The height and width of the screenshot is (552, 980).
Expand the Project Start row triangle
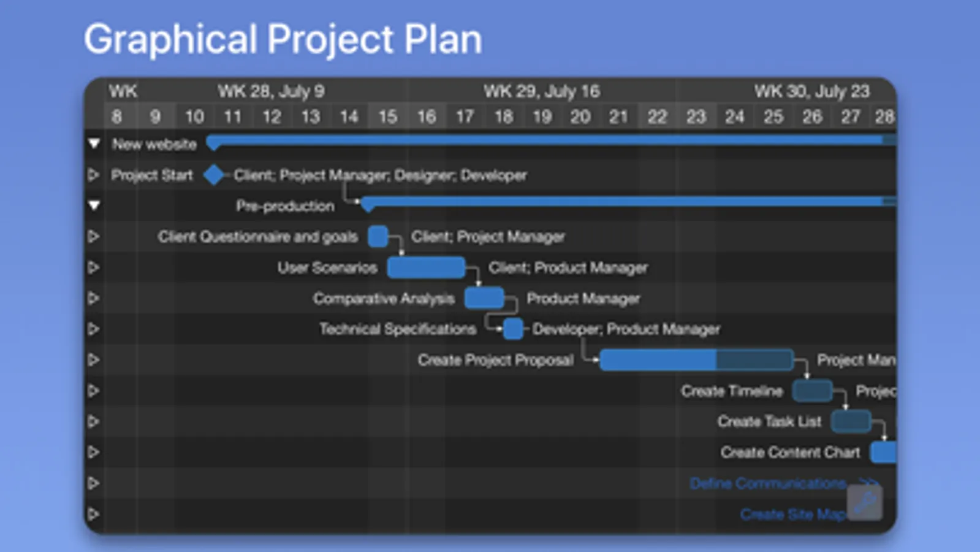pos(94,175)
